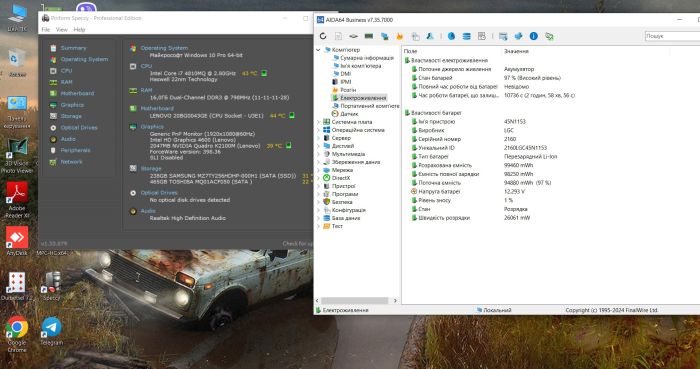Click the Optical Drives heading in Speccy summary
Viewport: 700px width, 369px height.
click(159, 193)
